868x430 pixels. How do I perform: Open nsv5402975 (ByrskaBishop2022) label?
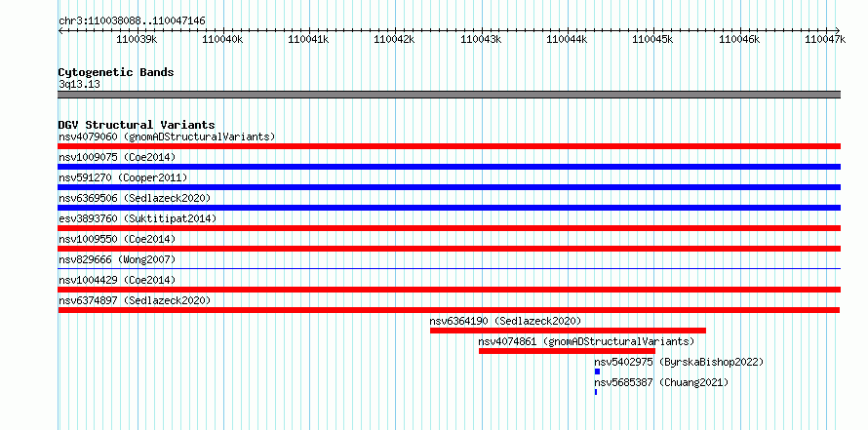(x=679, y=362)
